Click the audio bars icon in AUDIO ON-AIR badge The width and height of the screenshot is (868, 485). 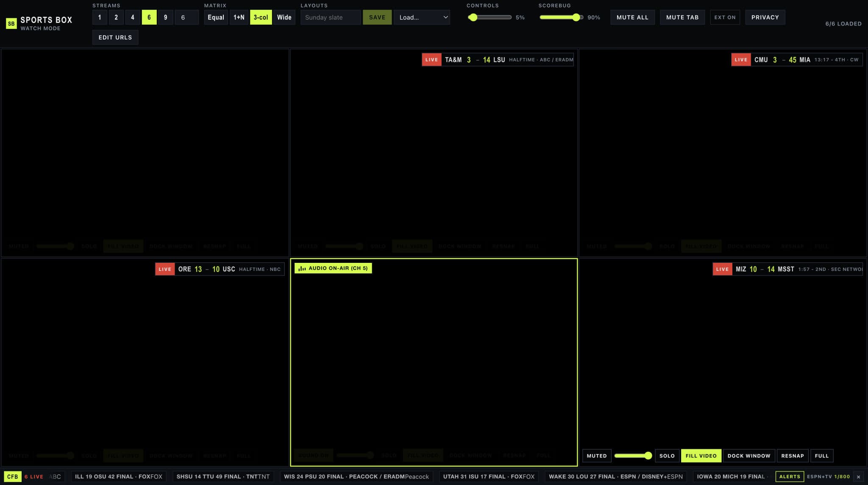(302, 268)
